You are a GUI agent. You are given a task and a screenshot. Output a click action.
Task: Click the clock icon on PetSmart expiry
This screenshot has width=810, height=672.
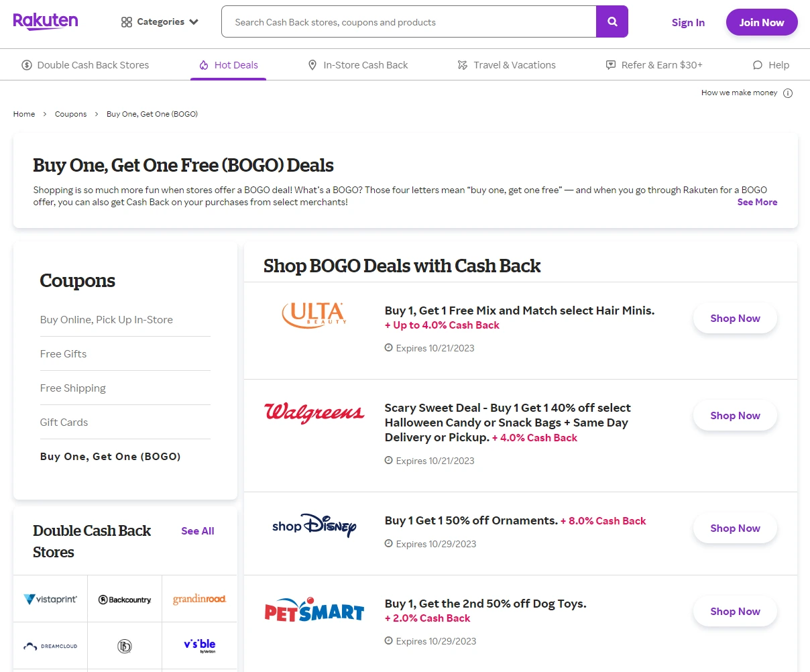(x=388, y=640)
